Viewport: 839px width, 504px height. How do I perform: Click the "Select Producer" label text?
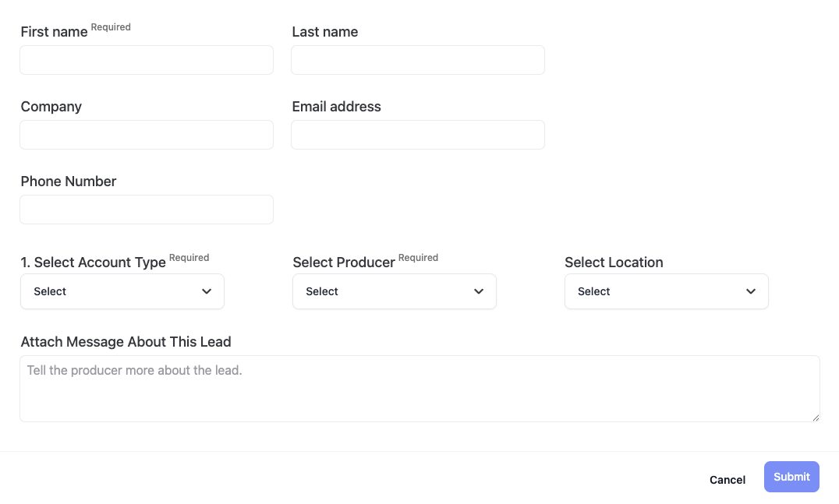[x=344, y=263]
